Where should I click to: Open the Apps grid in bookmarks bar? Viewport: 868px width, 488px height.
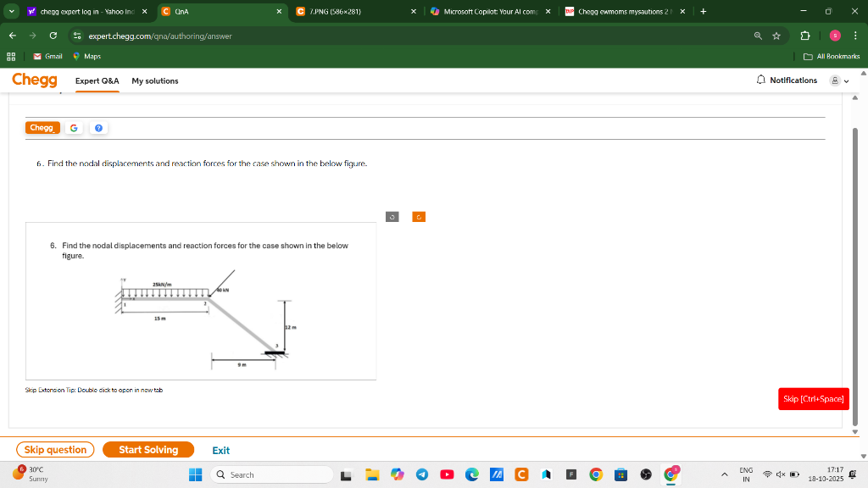click(x=11, y=57)
